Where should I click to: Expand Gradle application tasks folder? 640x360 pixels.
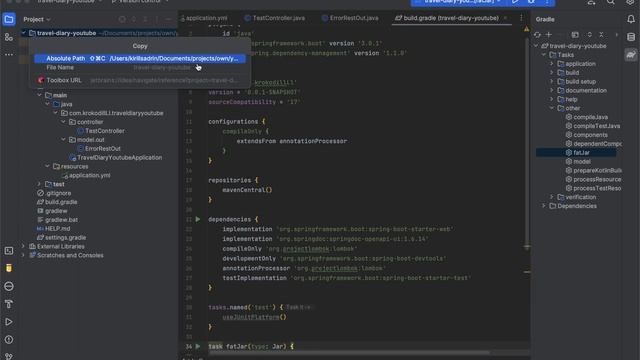point(552,64)
